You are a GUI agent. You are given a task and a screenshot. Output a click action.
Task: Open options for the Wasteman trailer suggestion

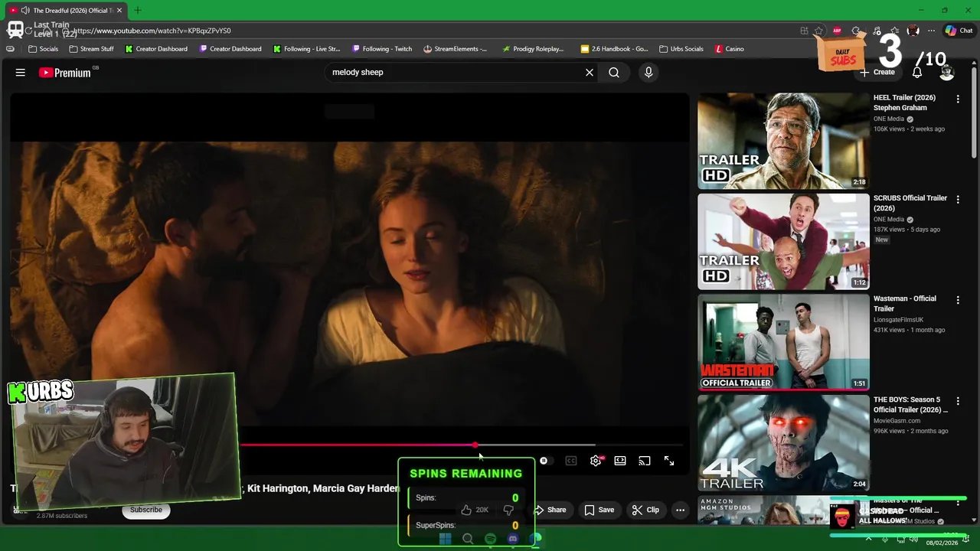coord(958,300)
